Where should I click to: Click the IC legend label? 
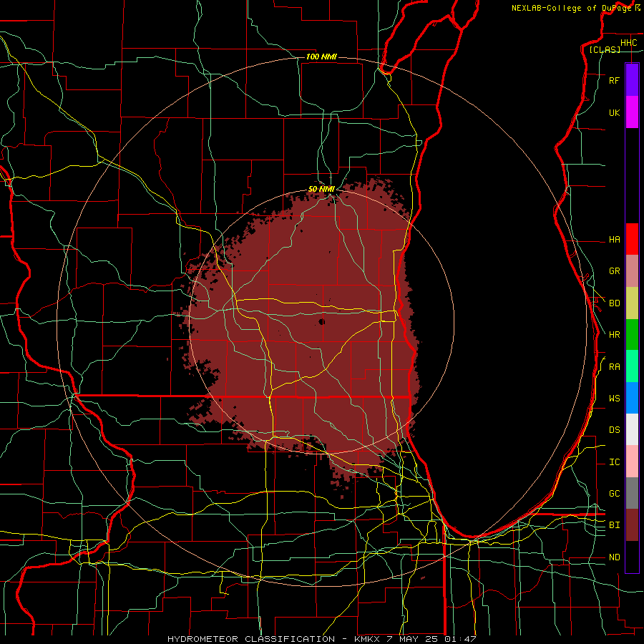click(x=615, y=462)
